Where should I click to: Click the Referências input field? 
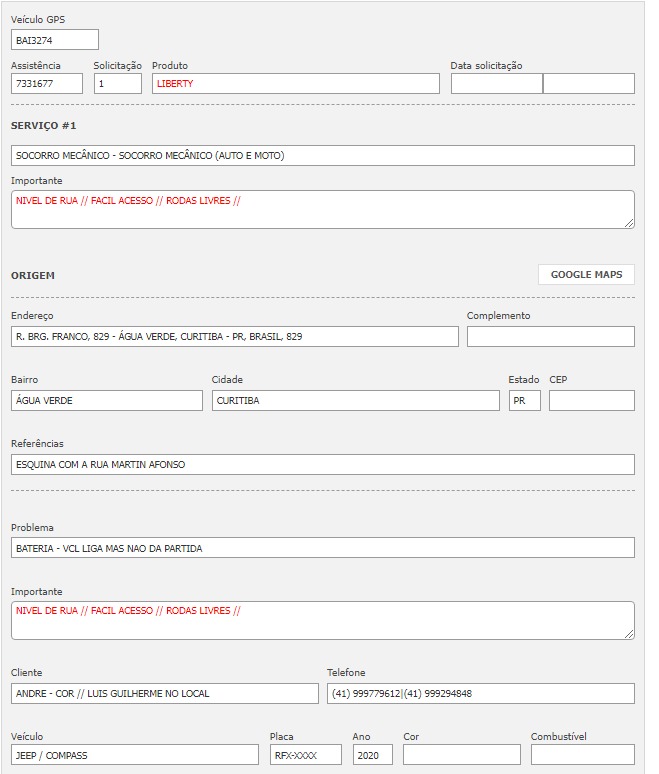pyautogui.click(x=322, y=465)
